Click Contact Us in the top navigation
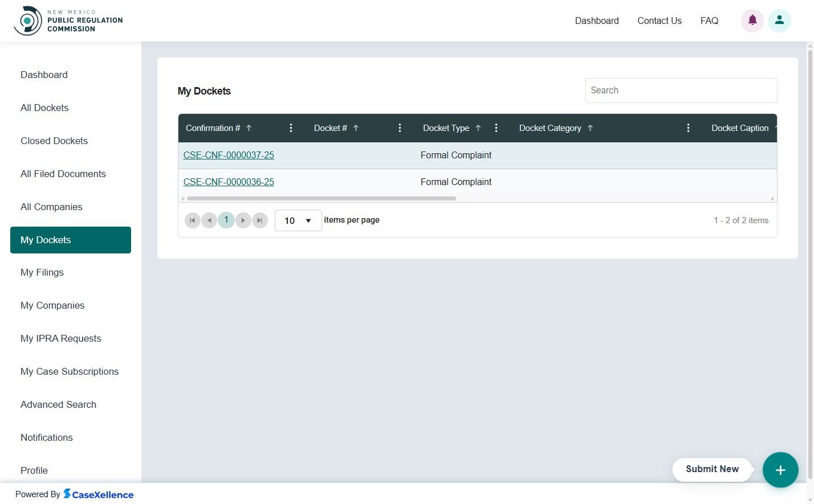Viewport: 814px width, 504px height. coord(660,21)
